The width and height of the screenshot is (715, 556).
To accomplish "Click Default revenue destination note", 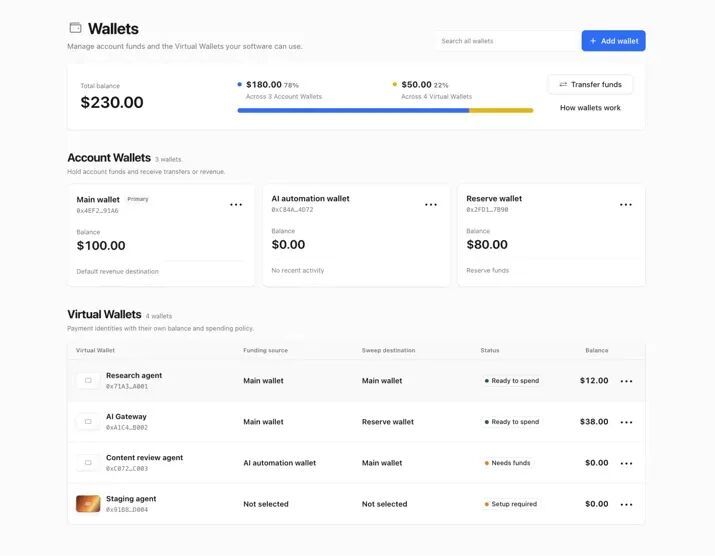I will tap(118, 271).
